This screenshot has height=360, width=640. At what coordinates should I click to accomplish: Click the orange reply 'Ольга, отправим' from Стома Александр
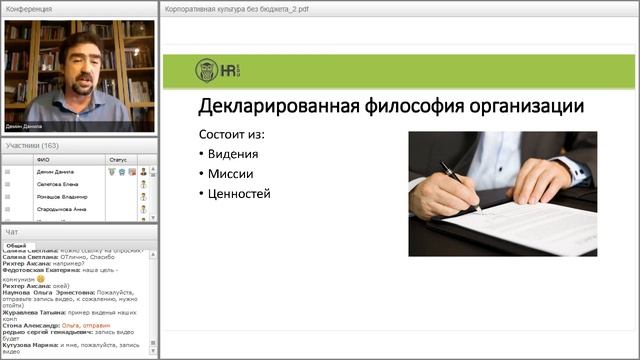coord(86,326)
